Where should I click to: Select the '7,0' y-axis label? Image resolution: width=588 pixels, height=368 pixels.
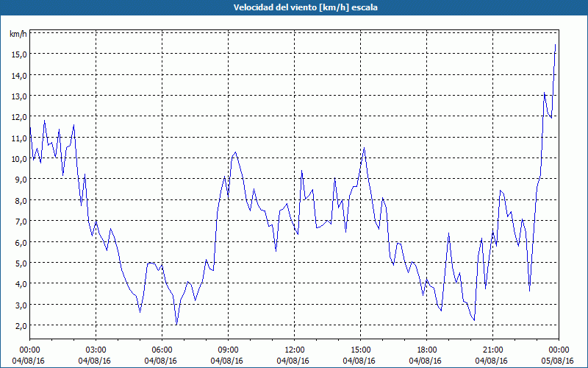21,222
